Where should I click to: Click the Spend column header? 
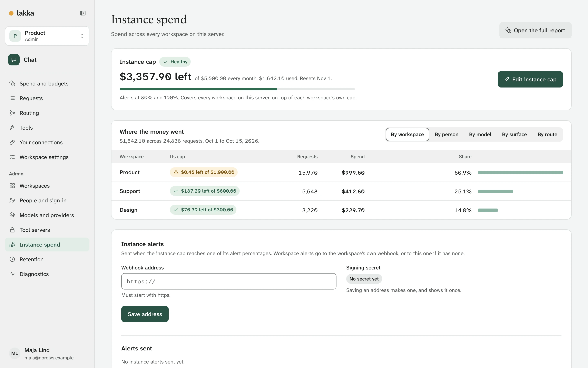point(357,157)
